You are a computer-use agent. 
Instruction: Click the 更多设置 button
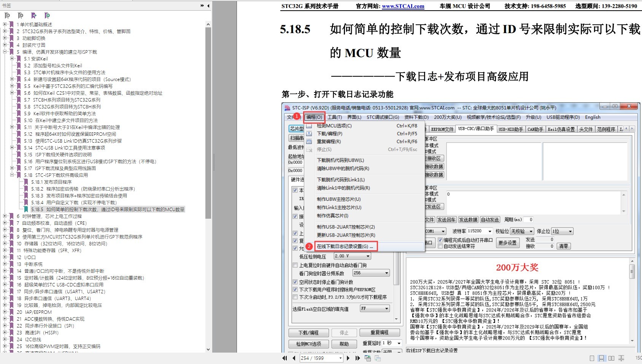507,243
